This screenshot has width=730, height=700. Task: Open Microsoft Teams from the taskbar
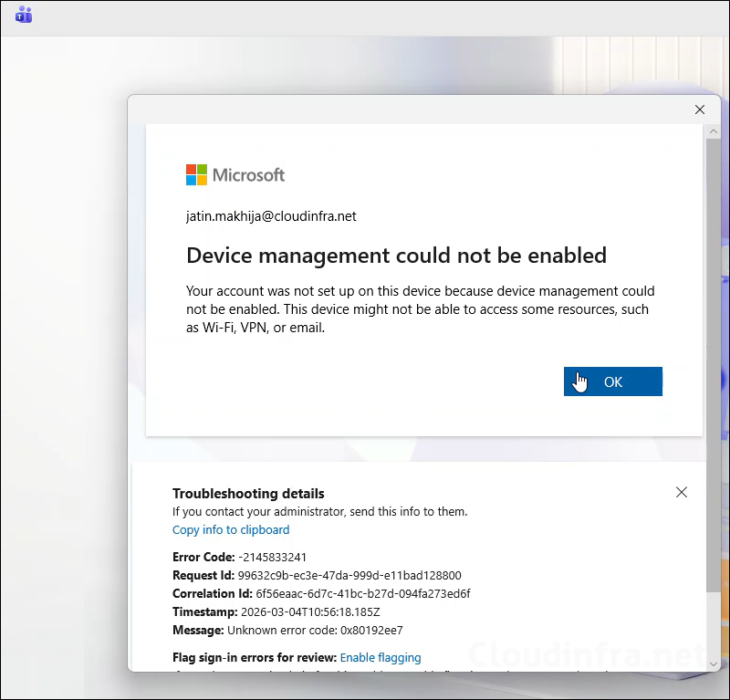23,15
